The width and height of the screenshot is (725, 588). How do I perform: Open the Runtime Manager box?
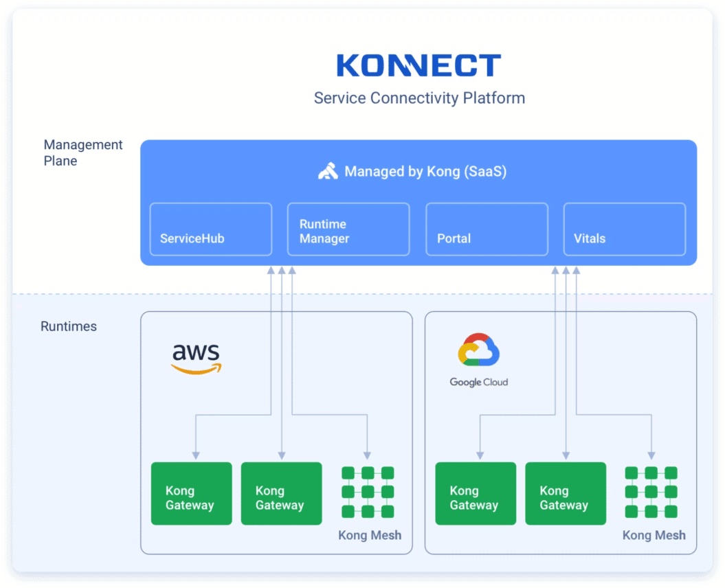[x=348, y=229]
